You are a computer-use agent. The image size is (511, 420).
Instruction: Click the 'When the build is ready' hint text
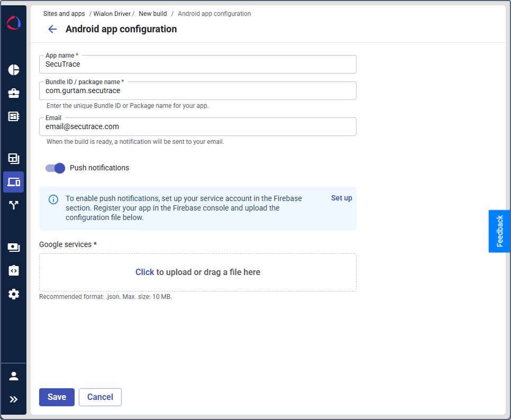[x=135, y=142]
